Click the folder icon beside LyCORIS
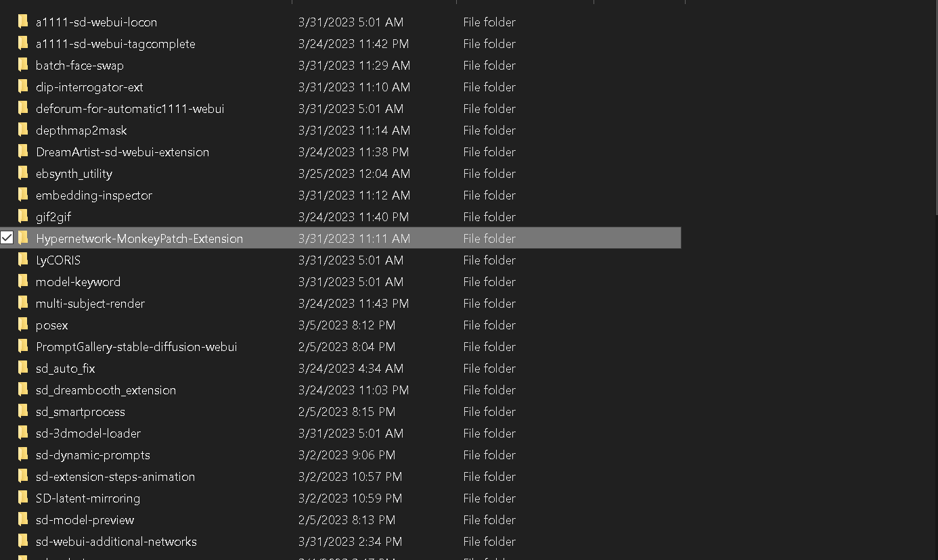Viewport: 938px width, 560px height. [x=22, y=260]
